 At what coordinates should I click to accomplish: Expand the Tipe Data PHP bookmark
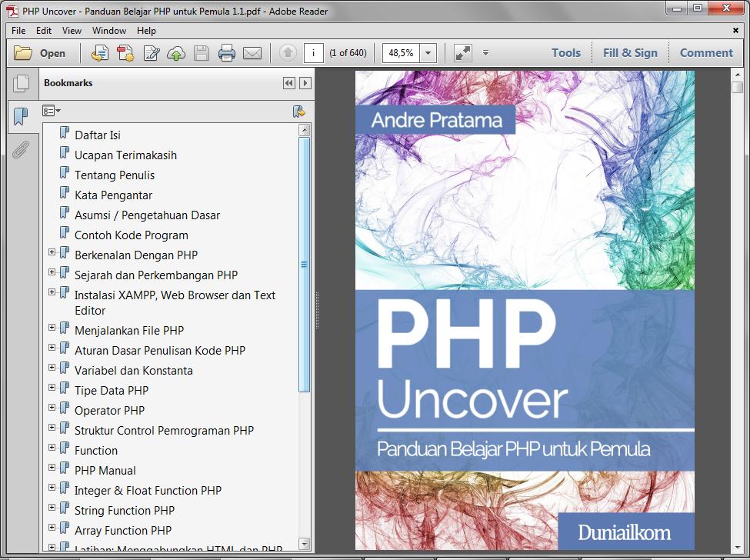[x=52, y=388]
